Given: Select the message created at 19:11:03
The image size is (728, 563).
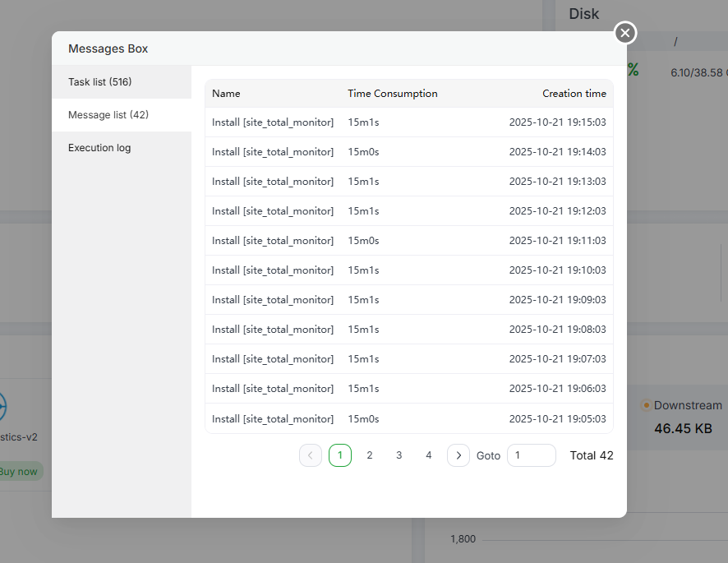Looking at the screenshot, I should 408,241.
